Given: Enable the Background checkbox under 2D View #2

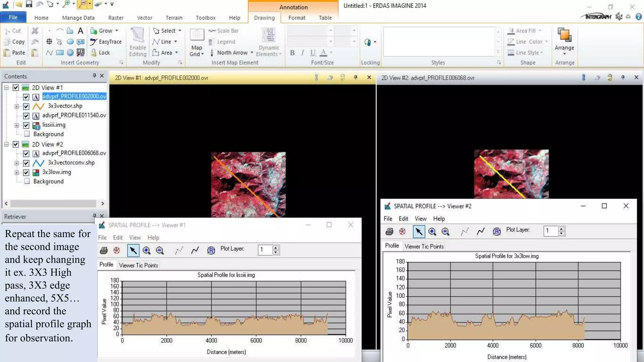Looking at the screenshot, I should tap(27, 181).
